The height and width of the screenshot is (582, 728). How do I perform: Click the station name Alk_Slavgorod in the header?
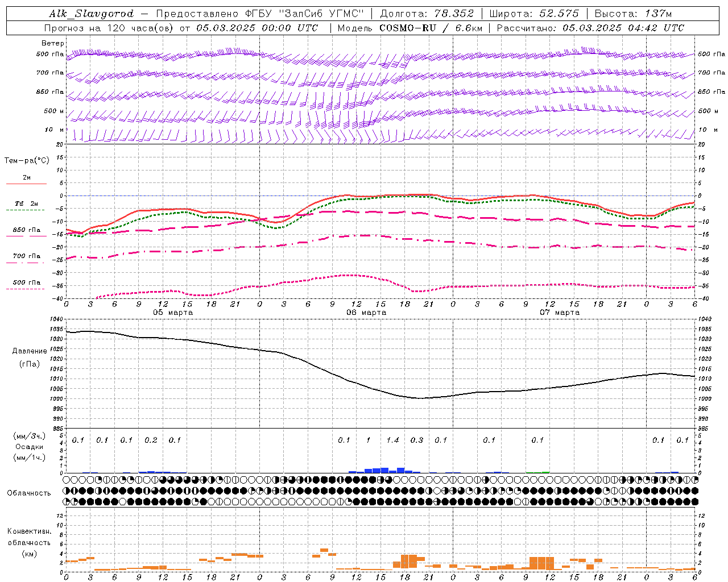tap(92, 14)
